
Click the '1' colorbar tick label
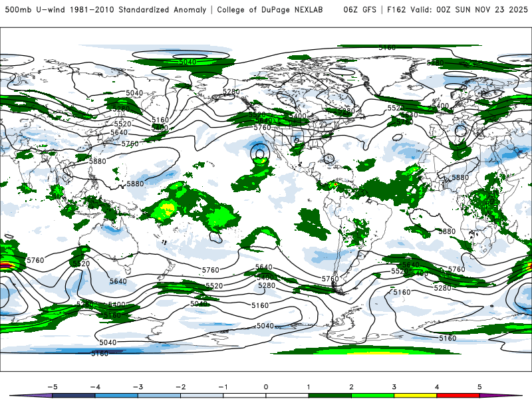tap(309, 387)
